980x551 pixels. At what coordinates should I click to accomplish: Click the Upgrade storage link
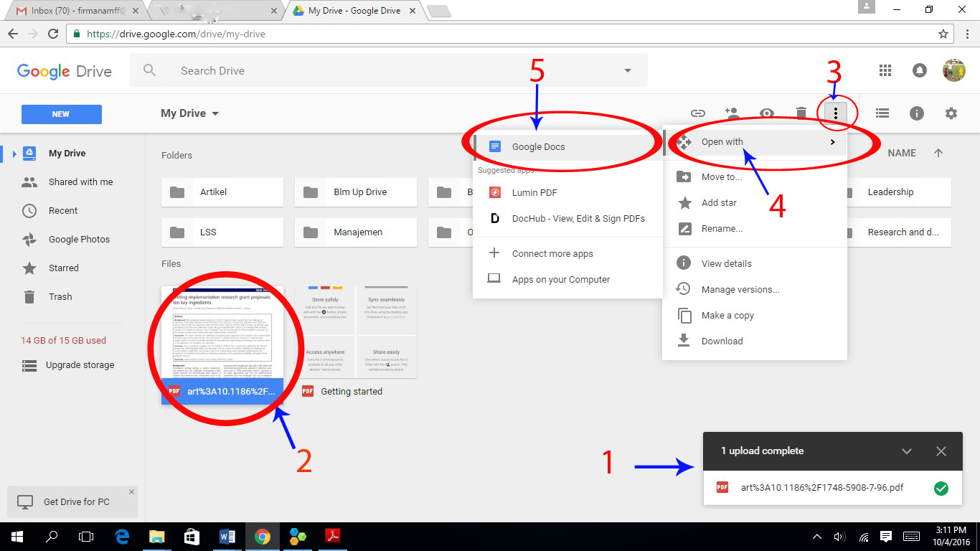click(80, 365)
